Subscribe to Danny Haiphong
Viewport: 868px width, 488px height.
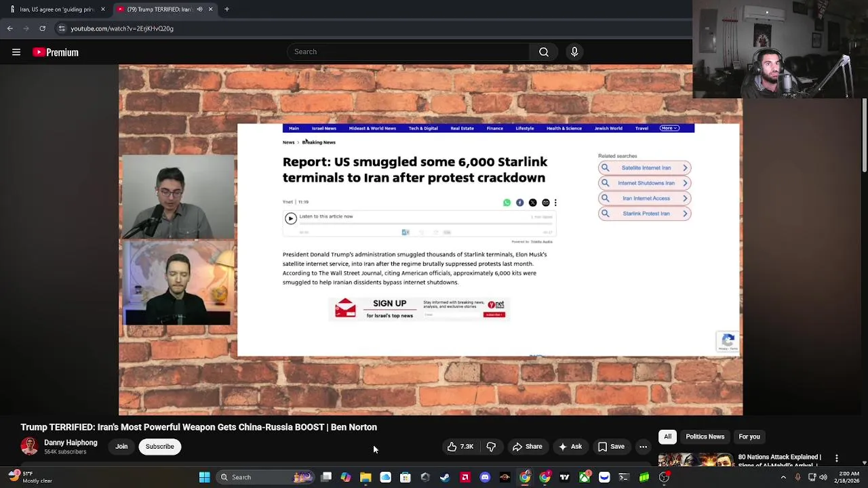click(160, 447)
